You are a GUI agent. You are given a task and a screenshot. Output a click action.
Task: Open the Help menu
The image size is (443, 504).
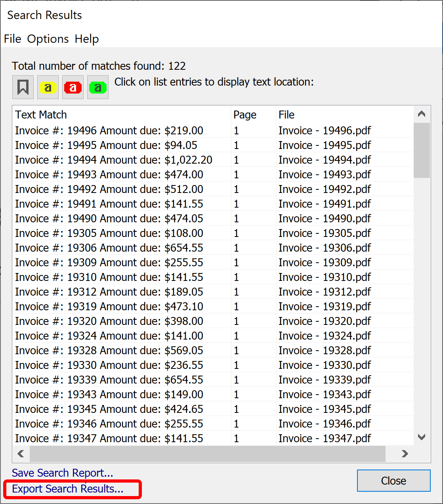pyautogui.click(x=87, y=39)
